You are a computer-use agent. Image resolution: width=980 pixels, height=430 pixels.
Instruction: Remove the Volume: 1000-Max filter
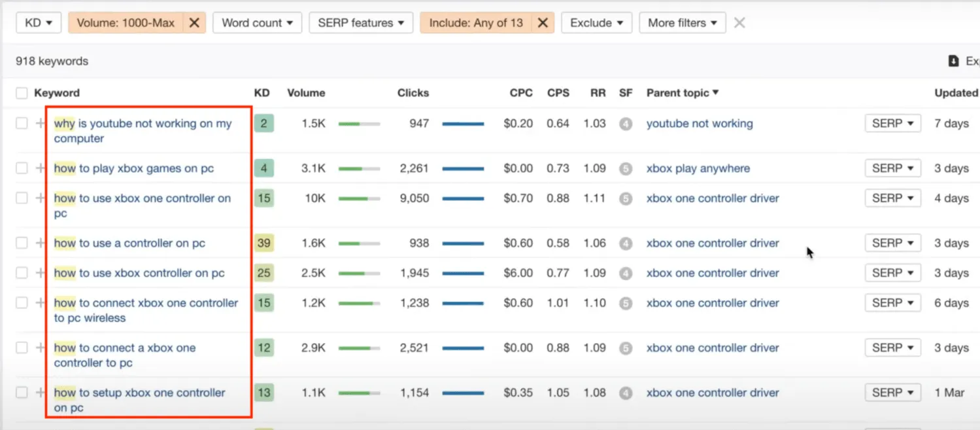point(194,23)
